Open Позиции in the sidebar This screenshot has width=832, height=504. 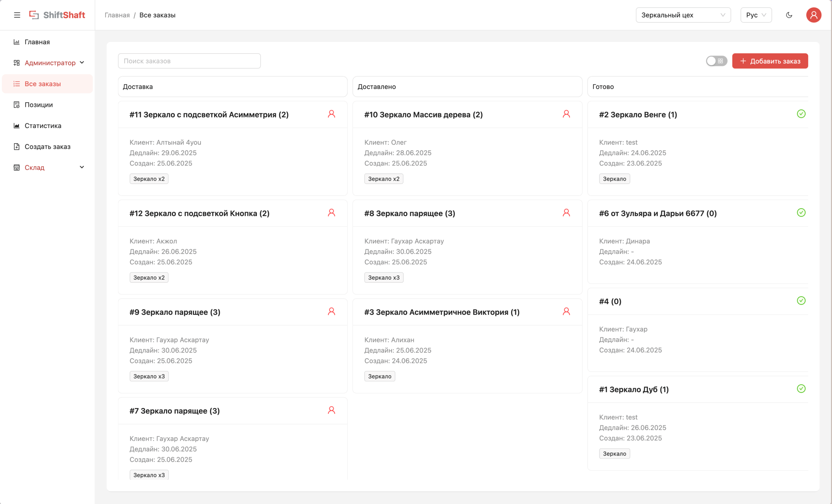pos(38,105)
